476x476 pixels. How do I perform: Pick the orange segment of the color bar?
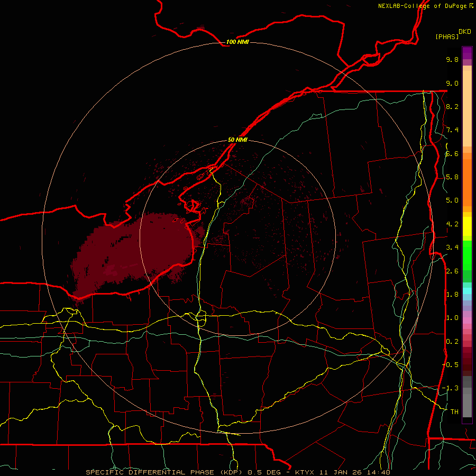pos(467,183)
